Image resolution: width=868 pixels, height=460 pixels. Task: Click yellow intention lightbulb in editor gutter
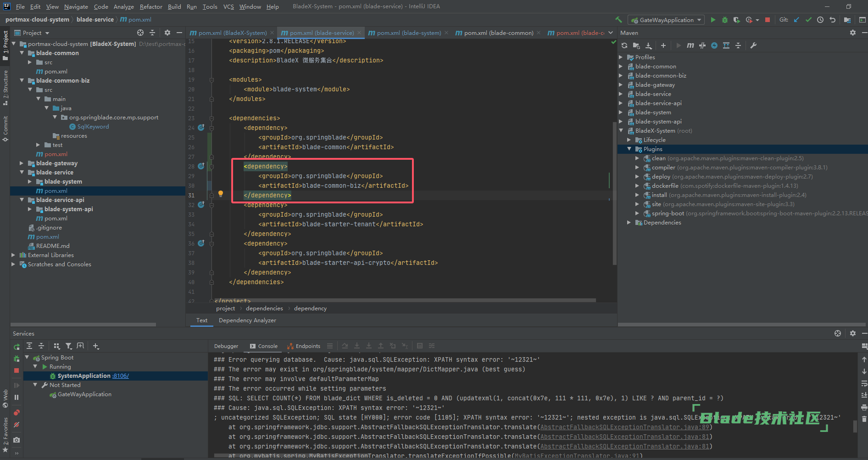pos(221,194)
